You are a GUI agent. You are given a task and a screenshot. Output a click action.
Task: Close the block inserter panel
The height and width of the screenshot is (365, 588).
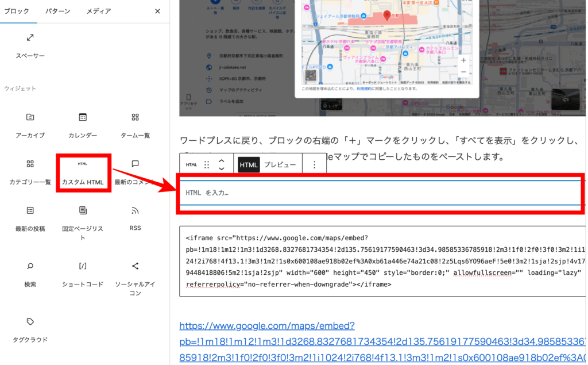[x=157, y=11]
